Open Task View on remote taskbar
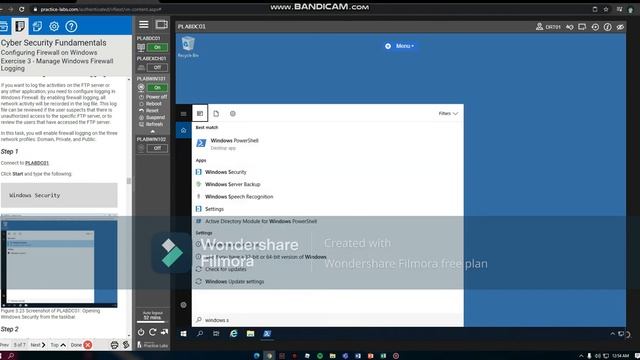Screen dimensions: 640x360 (216, 334)
